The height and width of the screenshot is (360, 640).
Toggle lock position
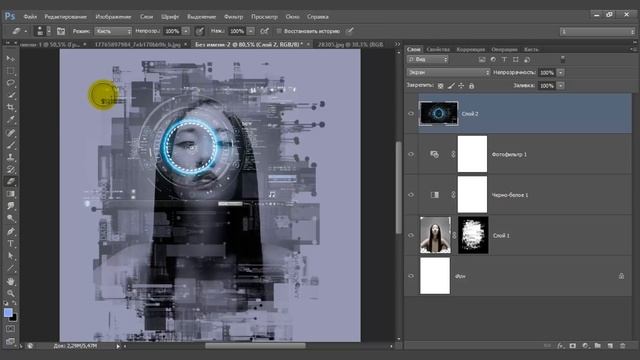(x=461, y=86)
